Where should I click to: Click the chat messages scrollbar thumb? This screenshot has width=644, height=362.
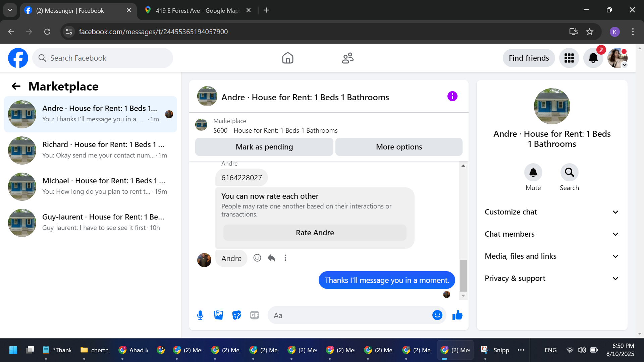coord(463,275)
